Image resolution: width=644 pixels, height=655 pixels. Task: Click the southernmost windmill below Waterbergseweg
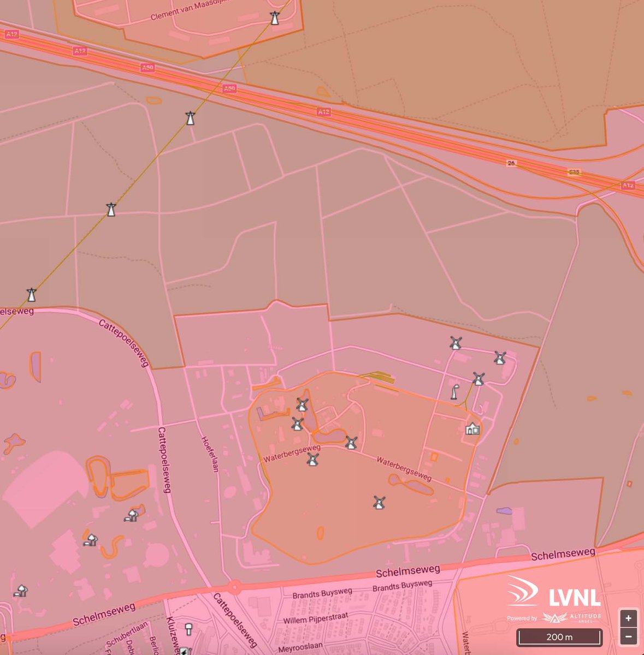[379, 503]
